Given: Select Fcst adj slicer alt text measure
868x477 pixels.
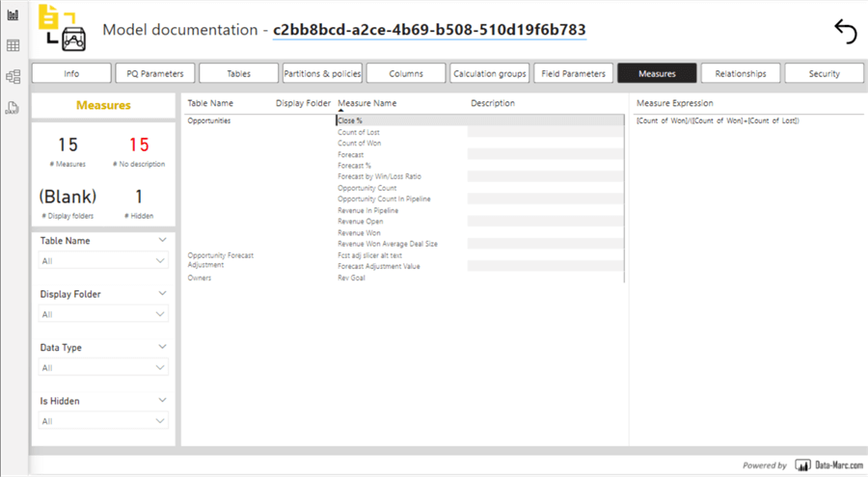Looking at the screenshot, I should coord(369,255).
